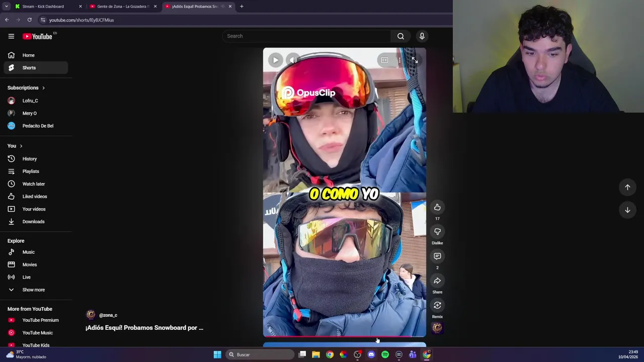Image resolution: width=644 pixels, height=362 pixels.
Task: Open the comments for this Short
Action: click(x=437, y=256)
